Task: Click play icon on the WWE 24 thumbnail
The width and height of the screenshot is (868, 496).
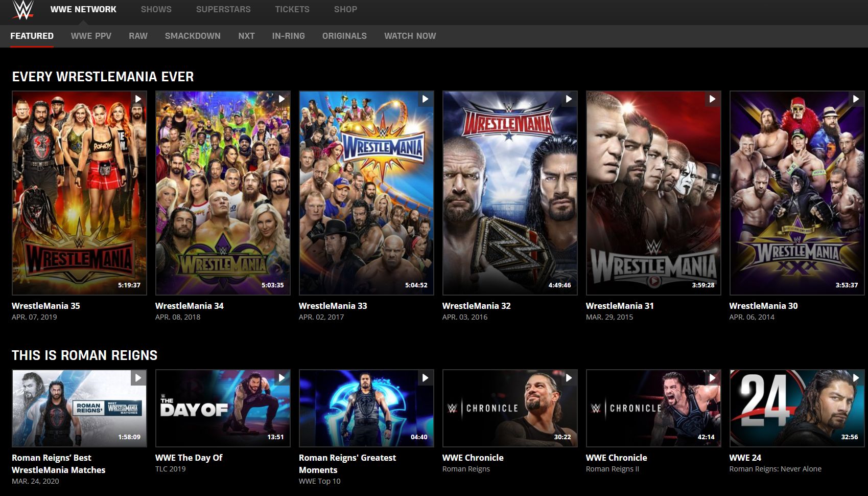Action: 856,378
